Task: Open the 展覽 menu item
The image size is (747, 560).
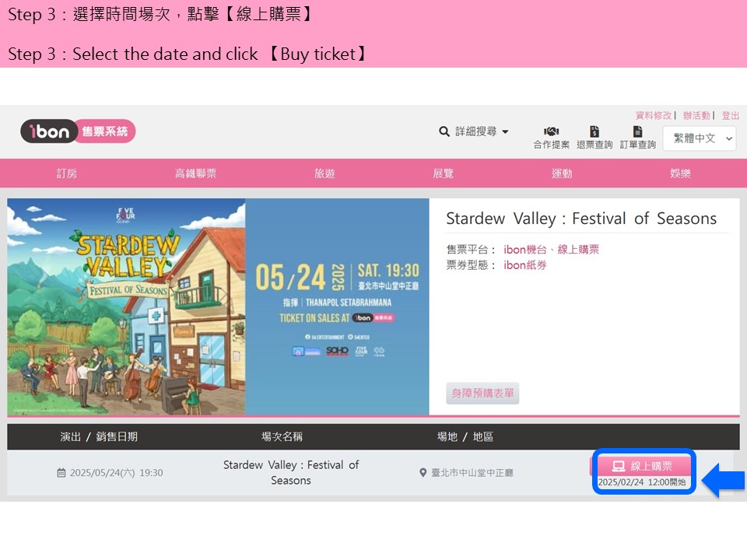Action: pos(443,173)
